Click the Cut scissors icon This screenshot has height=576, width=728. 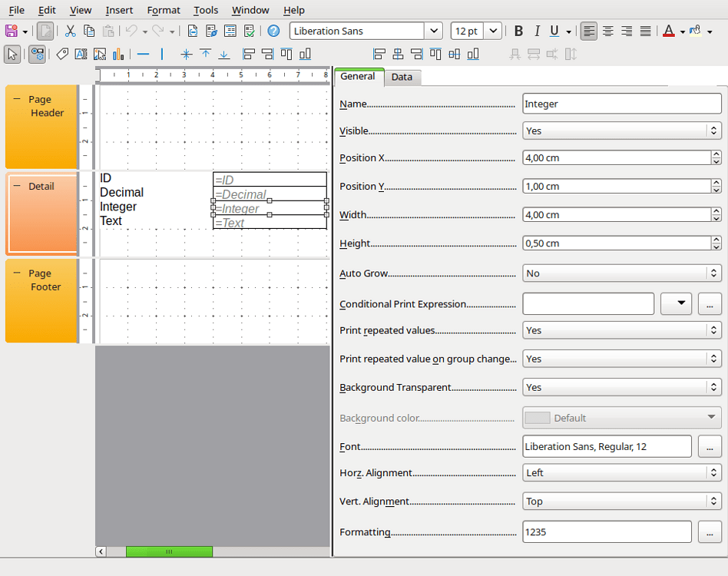pyautogui.click(x=70, y=31)
